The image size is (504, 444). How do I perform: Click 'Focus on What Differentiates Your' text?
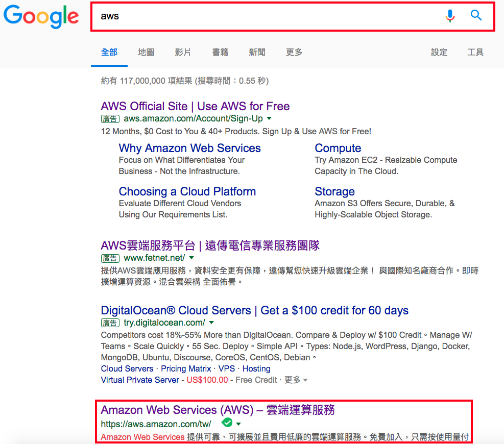[182, 160]
